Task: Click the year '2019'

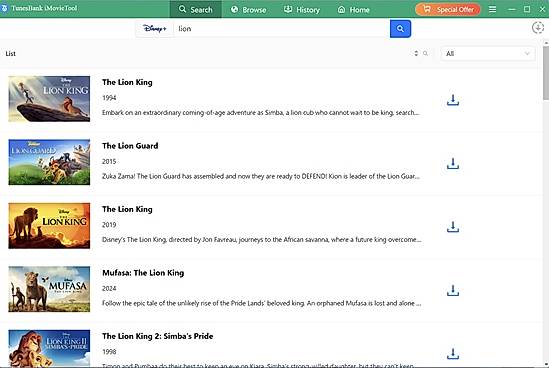Action: pyautogui.click(x=109, y=225)
